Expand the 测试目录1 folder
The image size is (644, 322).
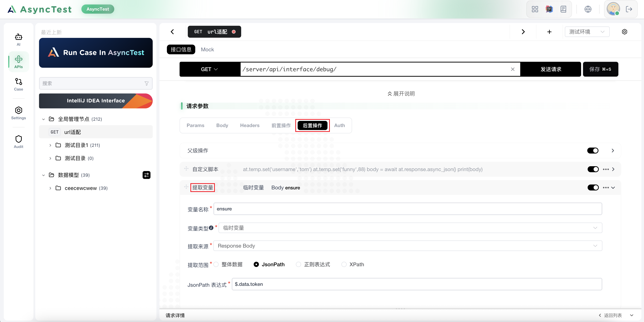[50, 145]
